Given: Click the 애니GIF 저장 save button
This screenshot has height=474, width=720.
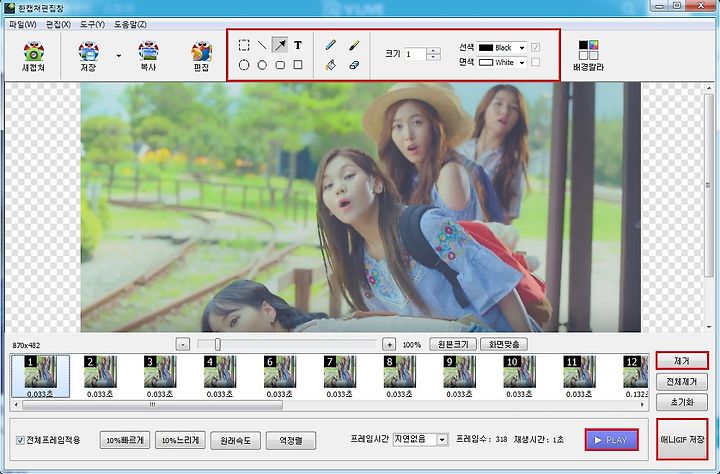Looking at the screenshot, I should 682,440.
